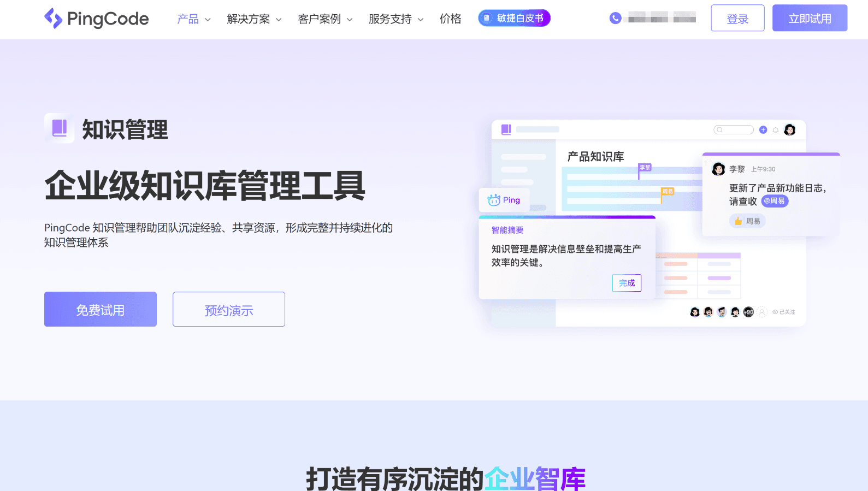Viewport: 868px width, 491px height.
Task: Click the notification bell icon in mockup
Action: click(x=776, y=130)
